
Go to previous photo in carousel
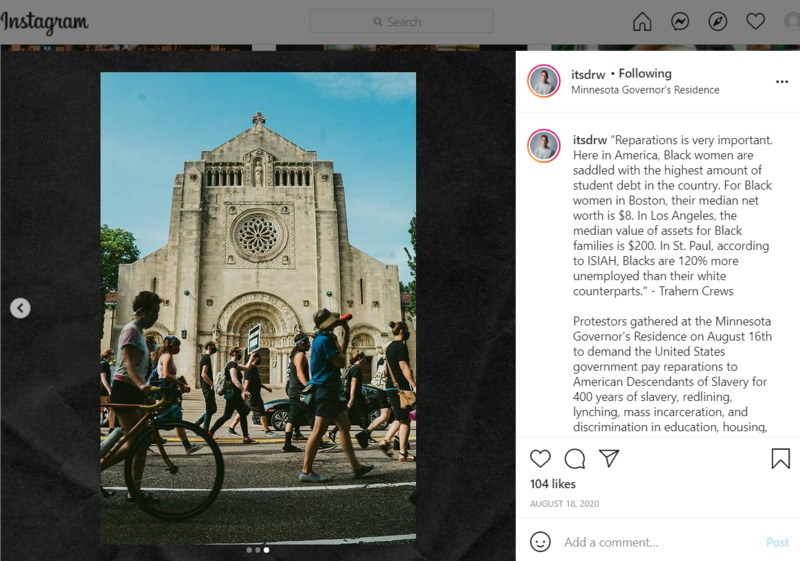20,308
